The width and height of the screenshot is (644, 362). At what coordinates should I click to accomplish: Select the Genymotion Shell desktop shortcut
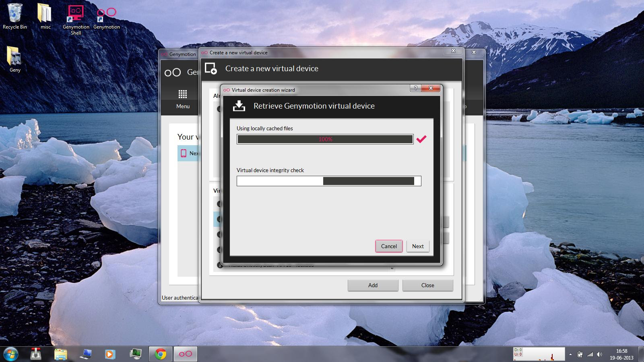click(76, 19)
